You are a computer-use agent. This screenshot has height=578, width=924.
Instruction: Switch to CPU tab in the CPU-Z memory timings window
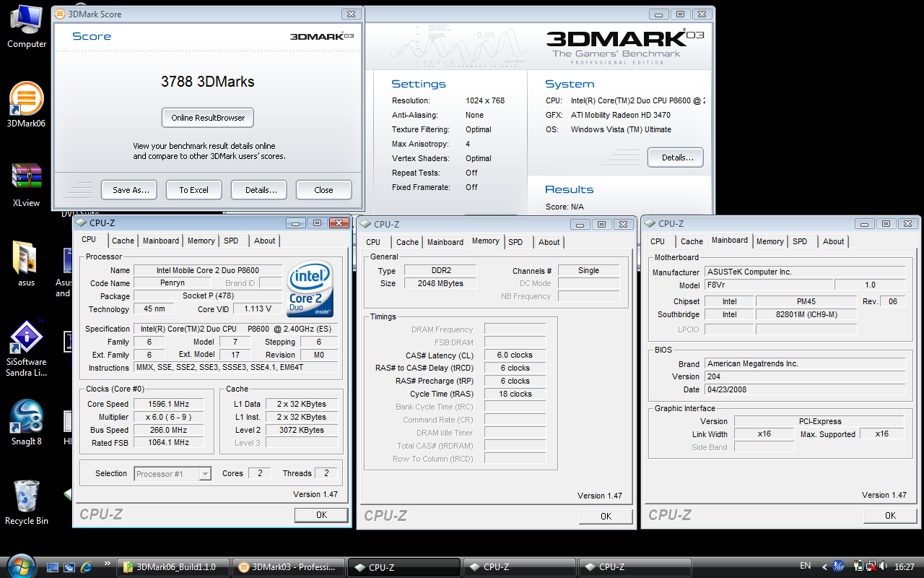tap(373, 242)
